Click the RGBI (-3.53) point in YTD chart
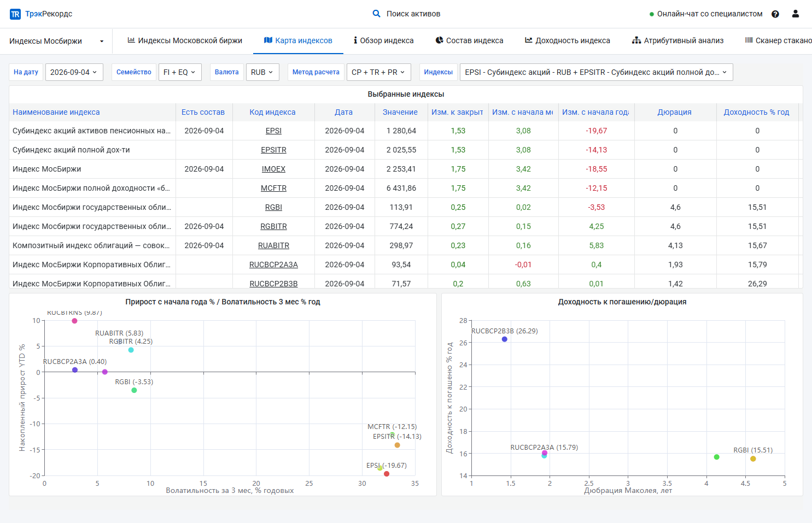This screenshot has height=523, width=812. click(x=134, y=390)
